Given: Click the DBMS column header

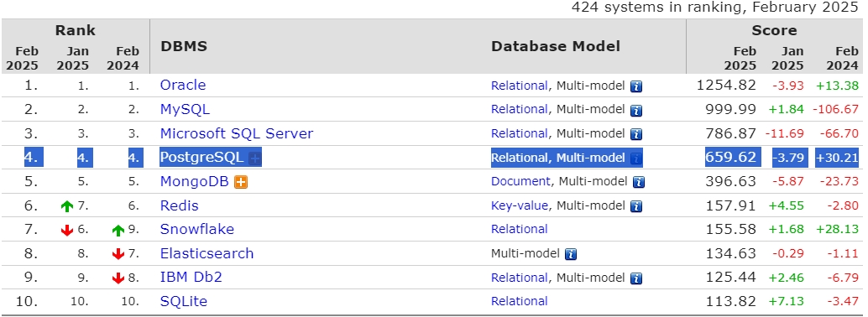Looking at the screenshot, I should (184, 46).
